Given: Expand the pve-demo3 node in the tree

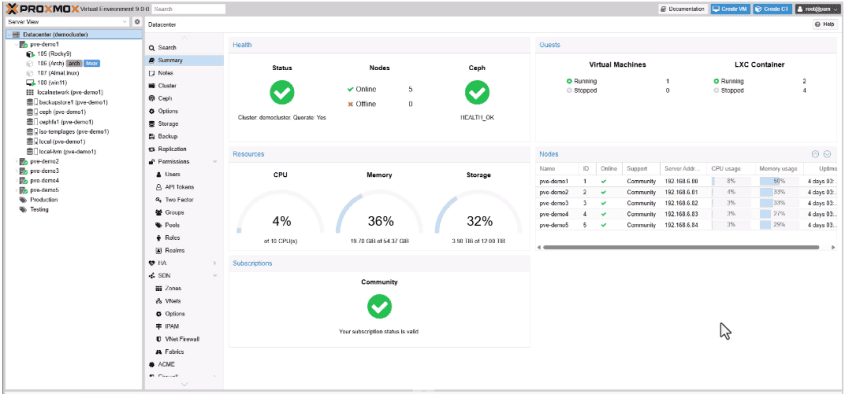Looking at the screenshot, I should coord(16,171).
